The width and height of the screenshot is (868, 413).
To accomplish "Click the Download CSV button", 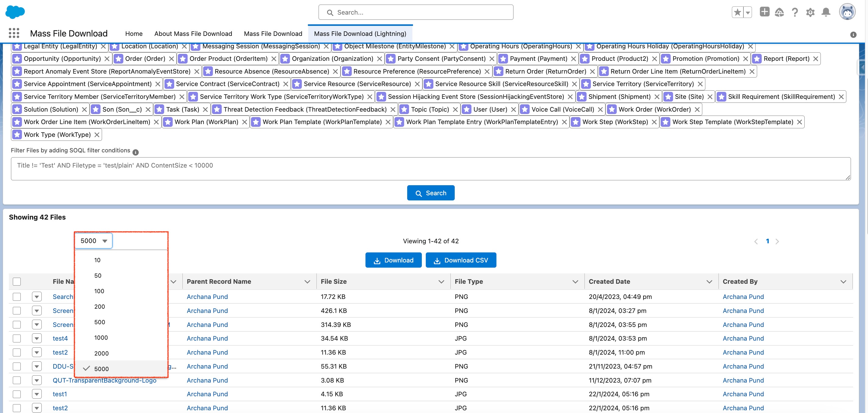I will coord(460,260).
